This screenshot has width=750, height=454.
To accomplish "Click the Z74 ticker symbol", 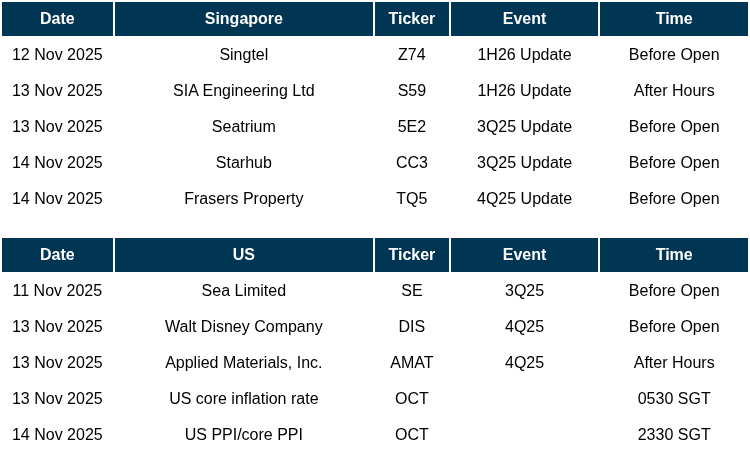I will point(411,55).
